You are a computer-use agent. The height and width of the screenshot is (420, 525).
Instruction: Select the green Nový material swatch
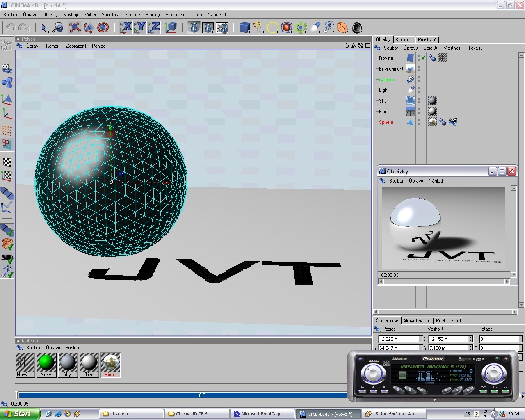(46, 363)
